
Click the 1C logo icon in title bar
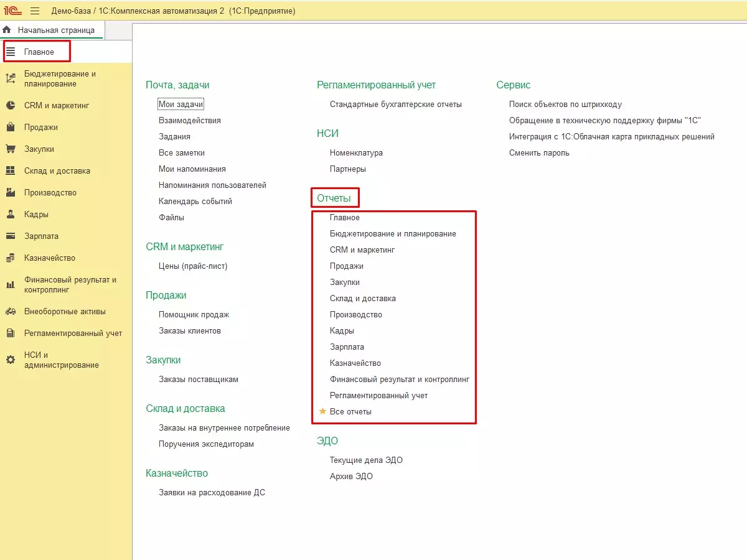point(13,11)
